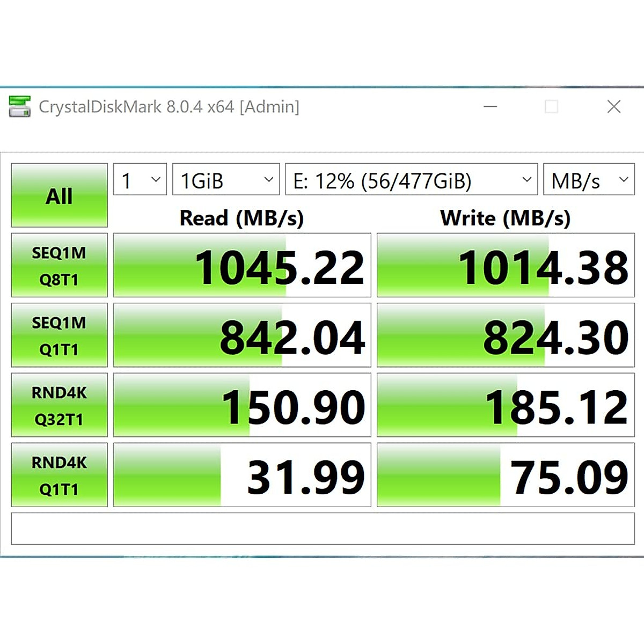Expand the 1GiB test size dropdown
644x644 pixels.
point(226,180)
